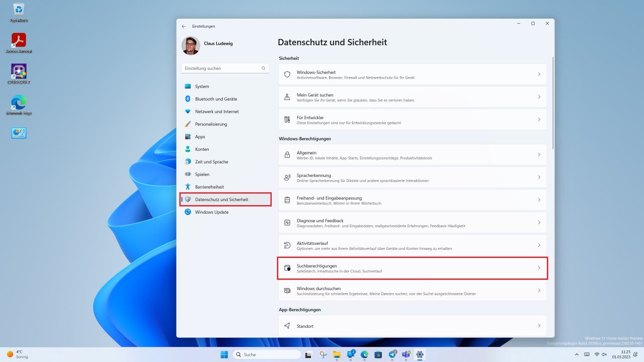
Task: Open the Papierkorb desktop icon
Action: [19, 13]
